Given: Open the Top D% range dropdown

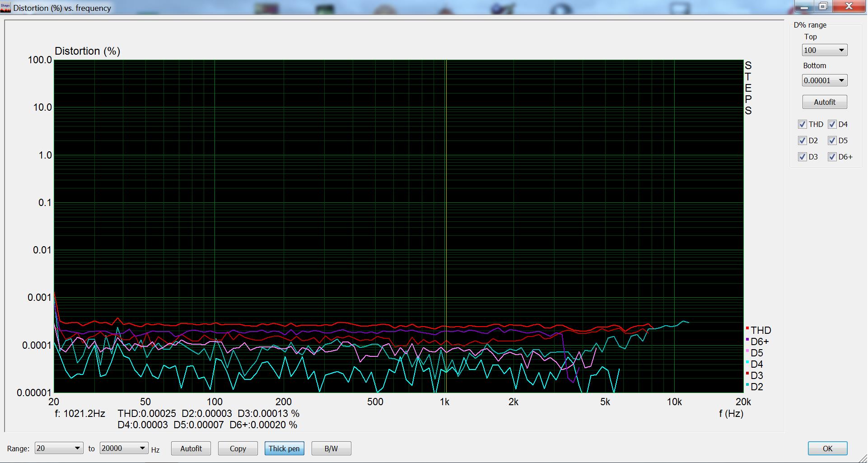Looking at the screenshot, I should point(824,50).
